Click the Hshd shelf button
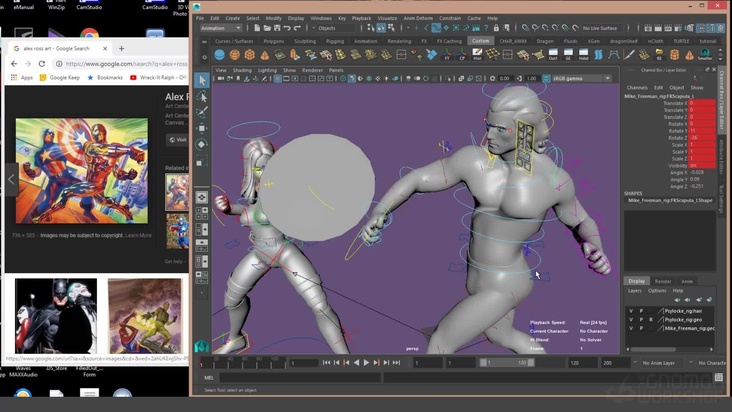732x412 pixels. click(584, 55)
